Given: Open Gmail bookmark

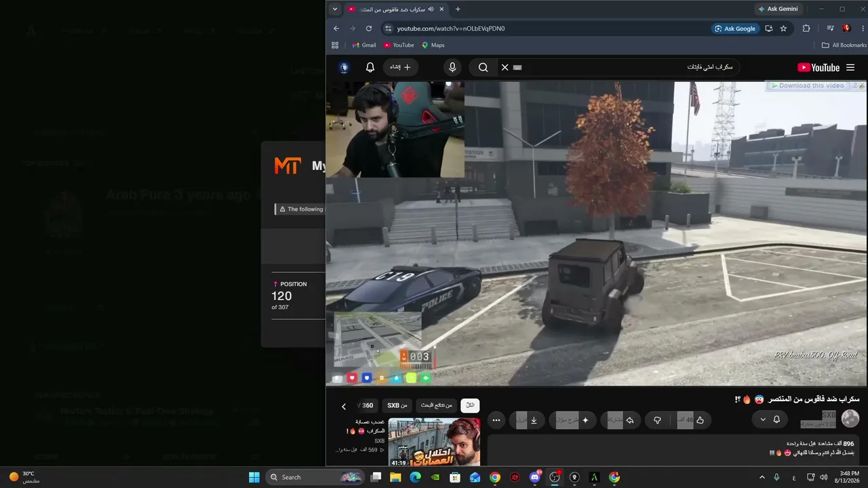Looking at the screenshot, I should pos(364,45).
